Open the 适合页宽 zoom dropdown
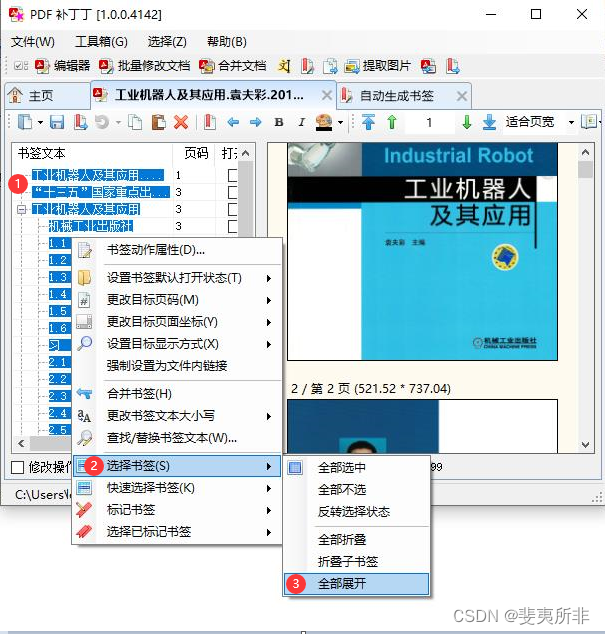This screenshot has width=605, height=634. pos(571,122)
